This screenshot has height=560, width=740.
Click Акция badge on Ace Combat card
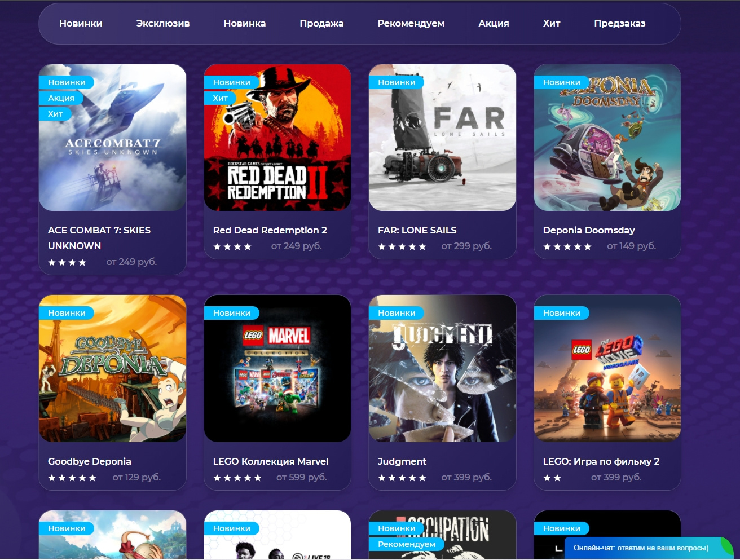[x=61, y=98]
